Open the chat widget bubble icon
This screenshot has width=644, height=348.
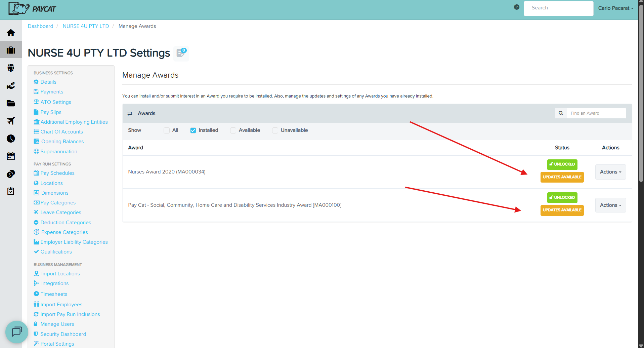(x=16, y=332)
